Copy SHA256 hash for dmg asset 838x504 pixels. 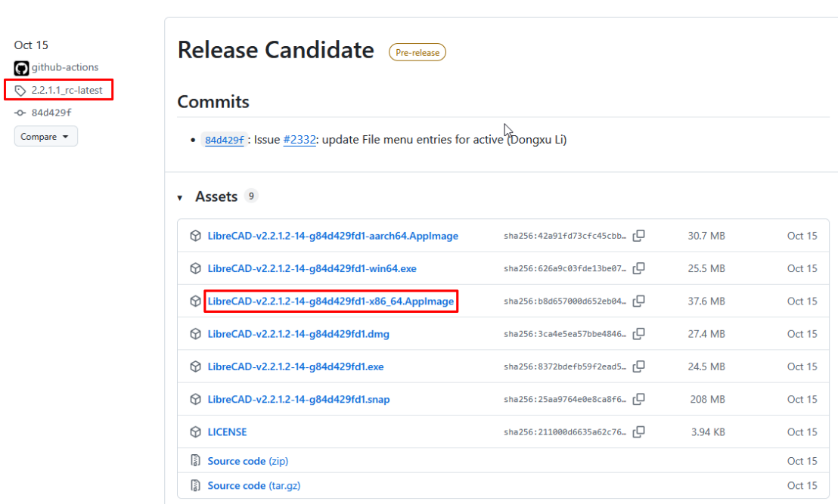(638, 334)
